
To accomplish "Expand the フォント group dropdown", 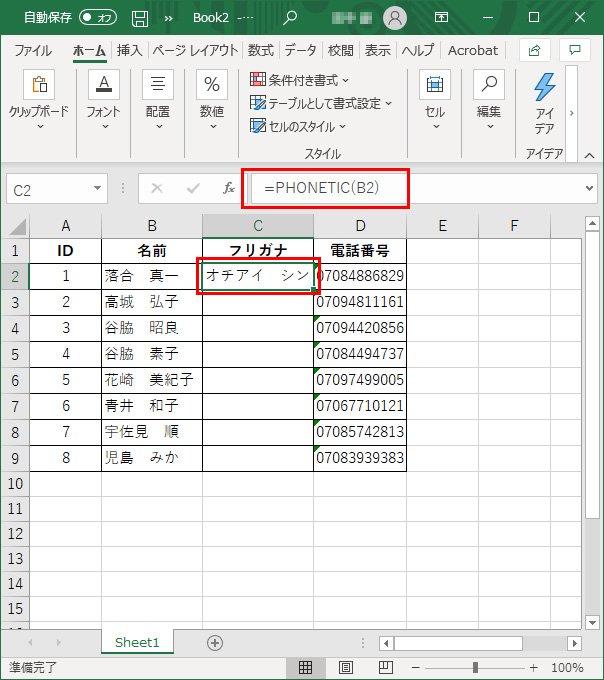I will tap(104, 102).
